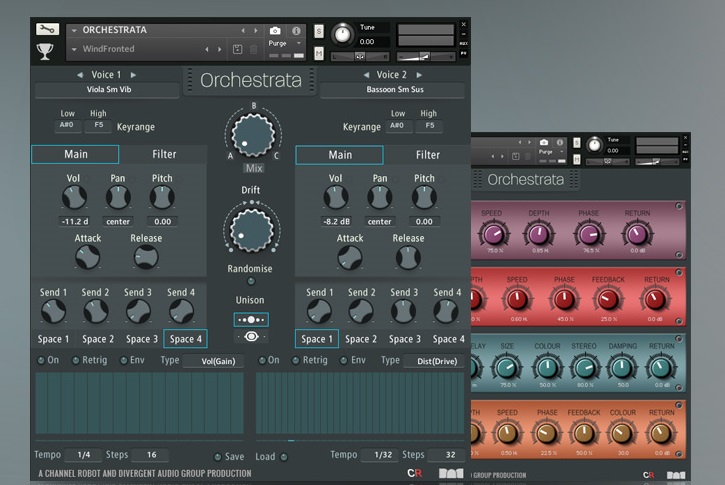This screenshot has height=485, width=725.
Task: Switch to Voice 1 Main tab
Action: click(75, 154)
